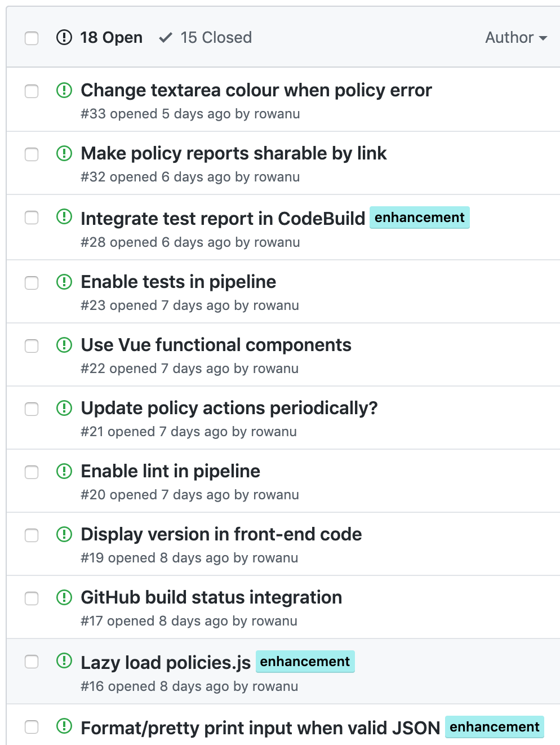The width and height of the screenshot is (560, 745).
Task: Click author rowanu on issue #23
Action: pos(276,305)
